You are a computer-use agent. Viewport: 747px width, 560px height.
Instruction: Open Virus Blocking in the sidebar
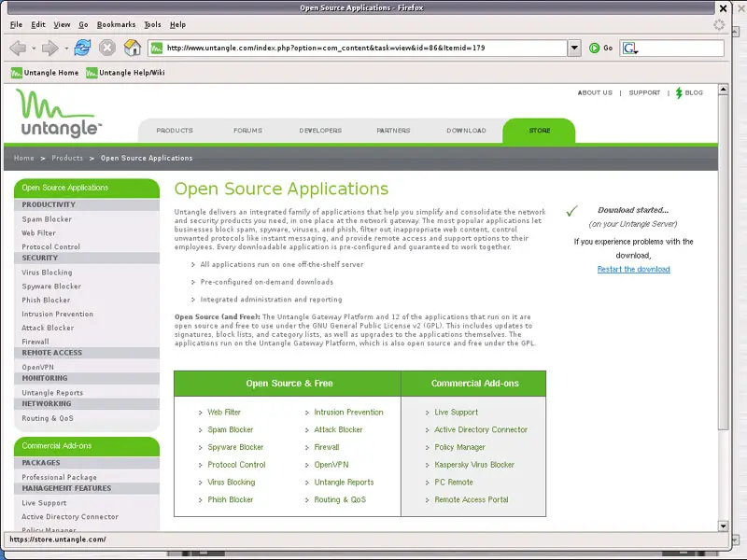click(x=48, y=273)
